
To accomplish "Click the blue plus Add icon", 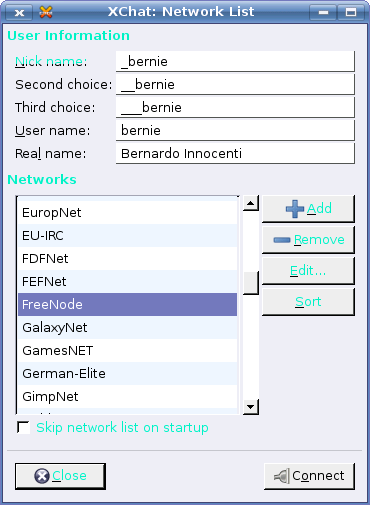I will pos(295,209).
